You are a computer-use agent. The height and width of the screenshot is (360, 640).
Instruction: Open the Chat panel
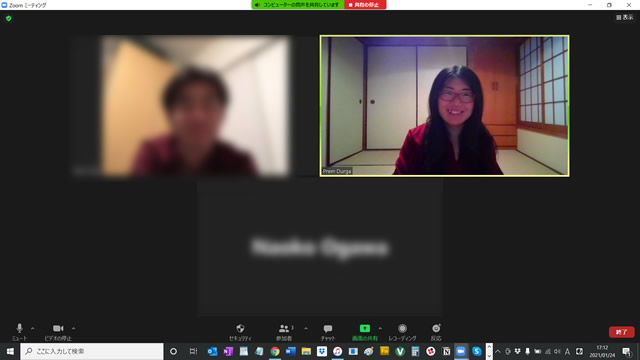click(x=328, y=332)
